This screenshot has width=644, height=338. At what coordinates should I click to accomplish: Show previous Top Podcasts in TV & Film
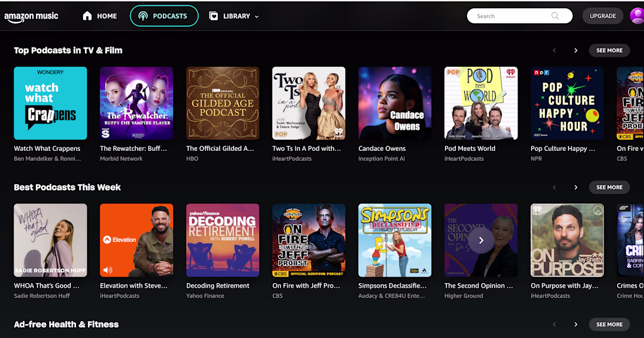554,50
